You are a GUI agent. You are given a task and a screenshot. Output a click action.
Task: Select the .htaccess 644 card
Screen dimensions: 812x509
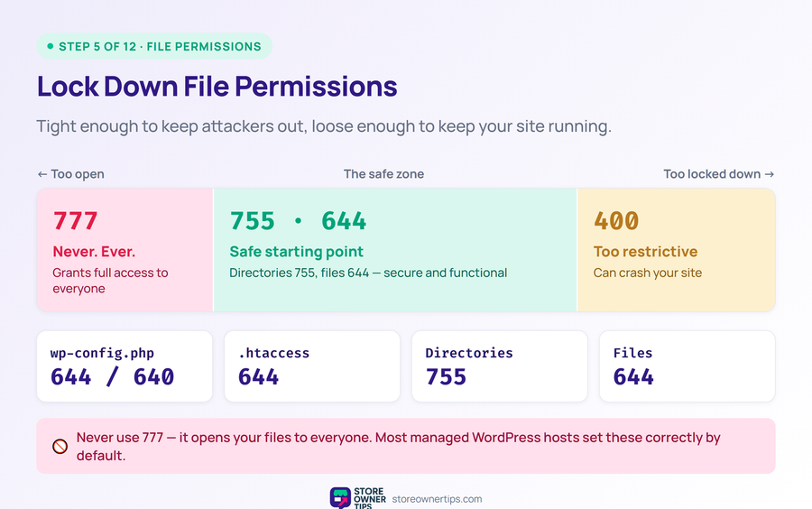click(x=312, y=366)
